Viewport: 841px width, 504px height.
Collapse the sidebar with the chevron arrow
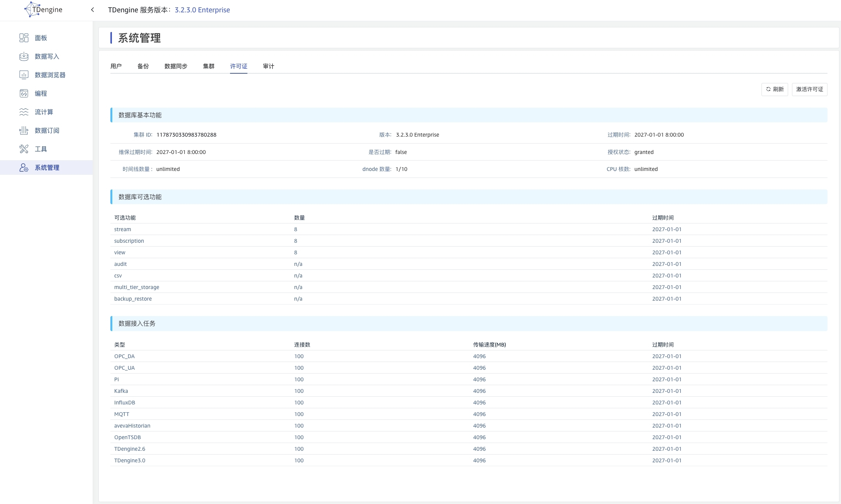[x=93, y=10]
